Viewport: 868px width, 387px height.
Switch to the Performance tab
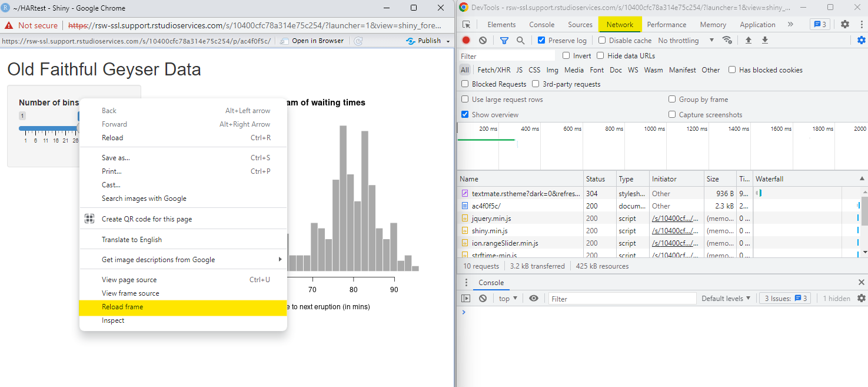[666, 25]
